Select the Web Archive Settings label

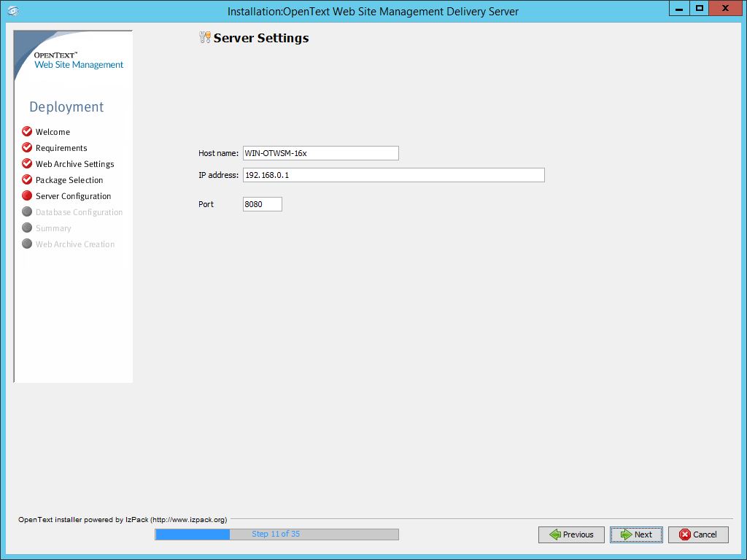click(x=75, y=164)
